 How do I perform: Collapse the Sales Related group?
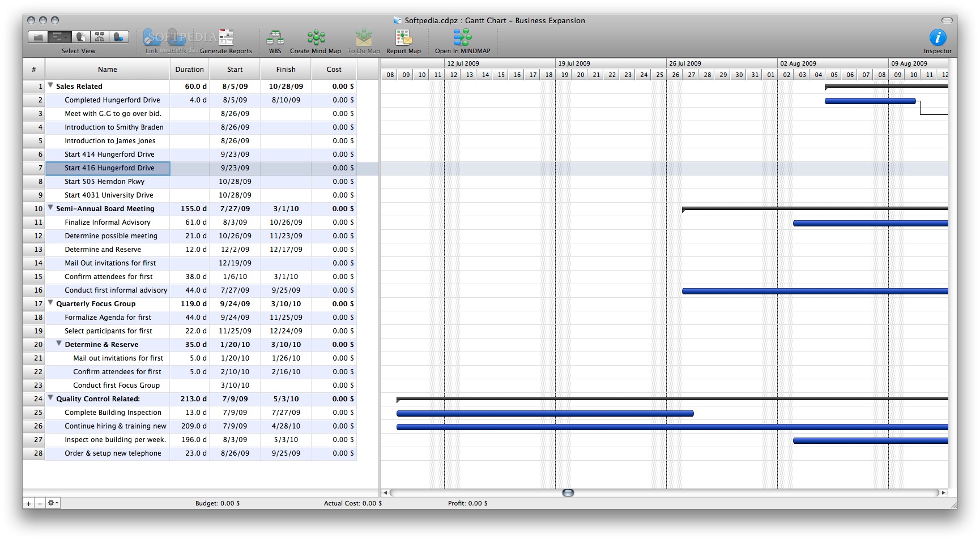click(x=50, y=85)
